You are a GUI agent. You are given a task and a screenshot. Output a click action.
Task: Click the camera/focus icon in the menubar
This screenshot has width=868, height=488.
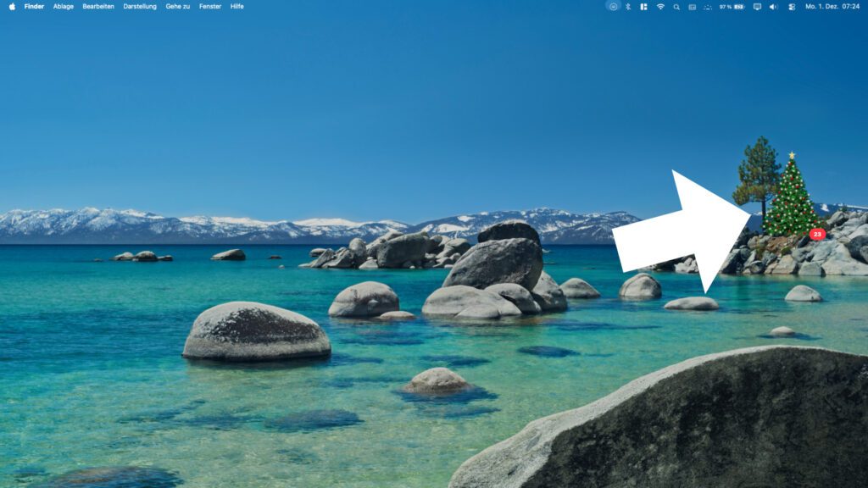(612, 6)
